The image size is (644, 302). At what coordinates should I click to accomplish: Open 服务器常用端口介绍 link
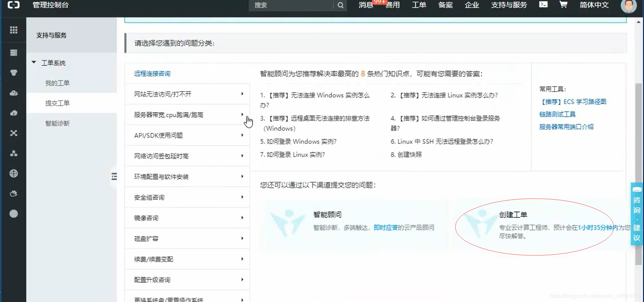pyautogui.click(x=566, y=127)
